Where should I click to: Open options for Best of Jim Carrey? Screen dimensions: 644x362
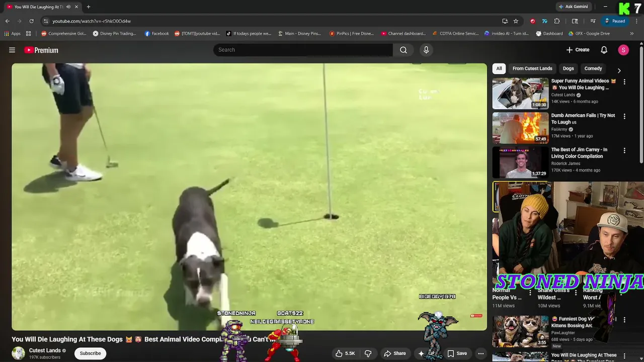[x=624, y=150]
